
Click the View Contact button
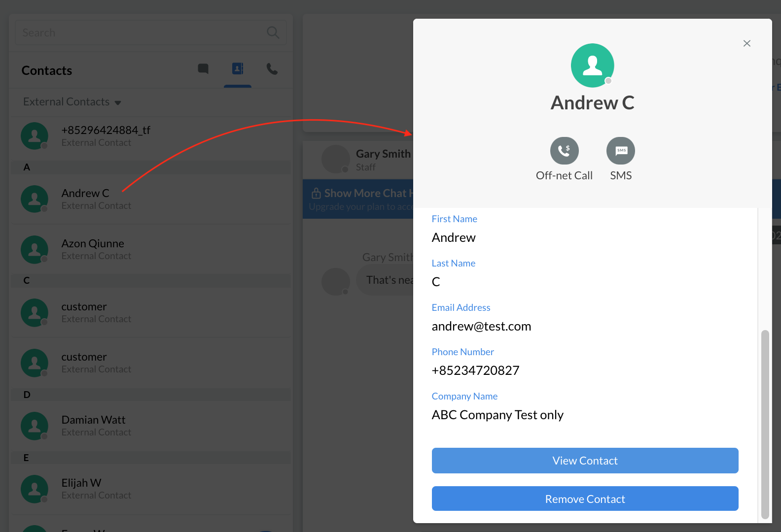click(585, 461)
